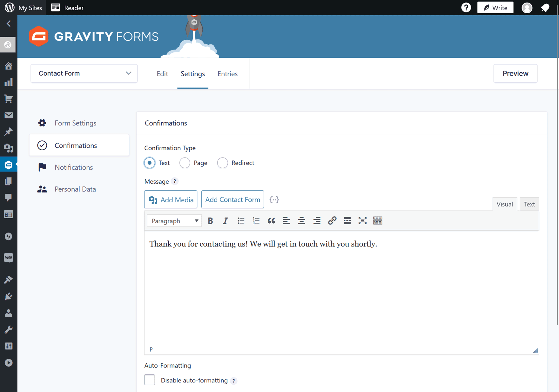
Task: Open Confirmations settings section
Action: (x=79, y=145)
